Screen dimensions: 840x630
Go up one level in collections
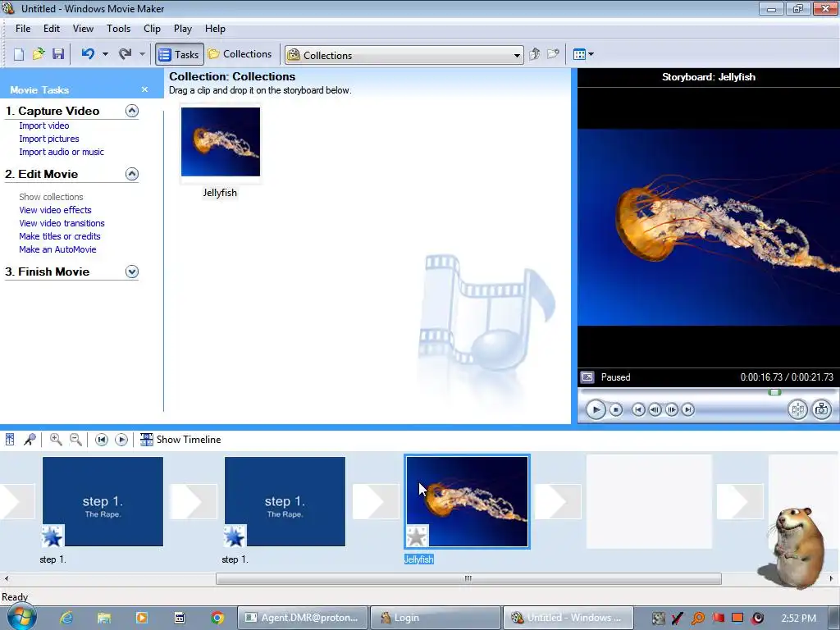coord(534,54)
